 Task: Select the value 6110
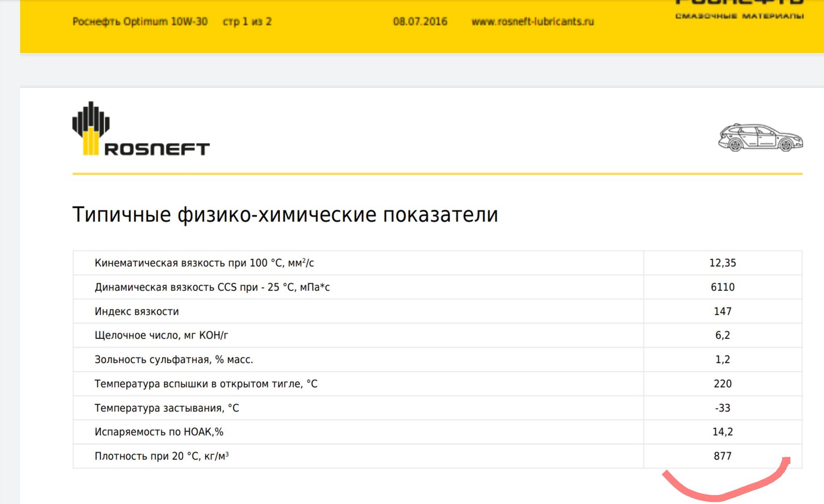(x=723, y=287)
